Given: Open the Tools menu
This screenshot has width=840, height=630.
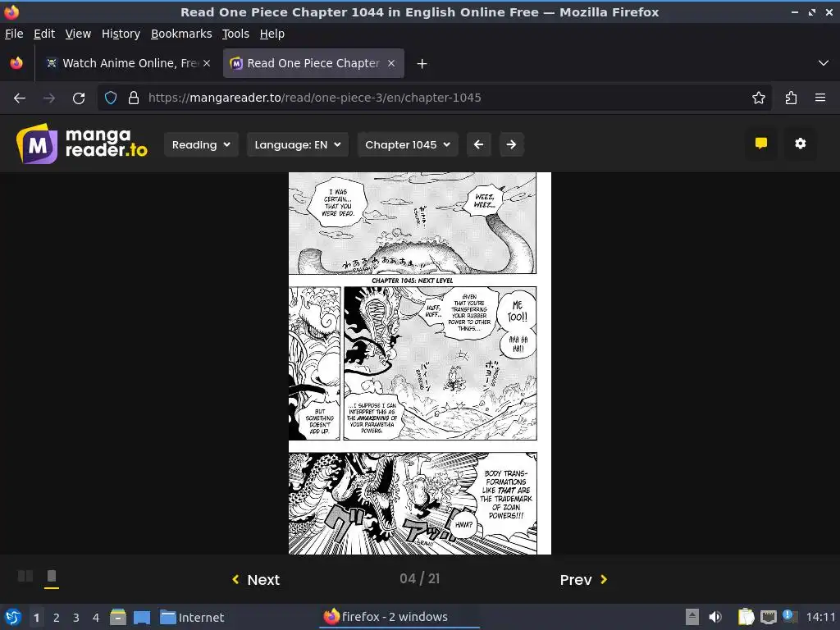Looking at the screenshot, I should pyautogui.click(x=235, y=34).
